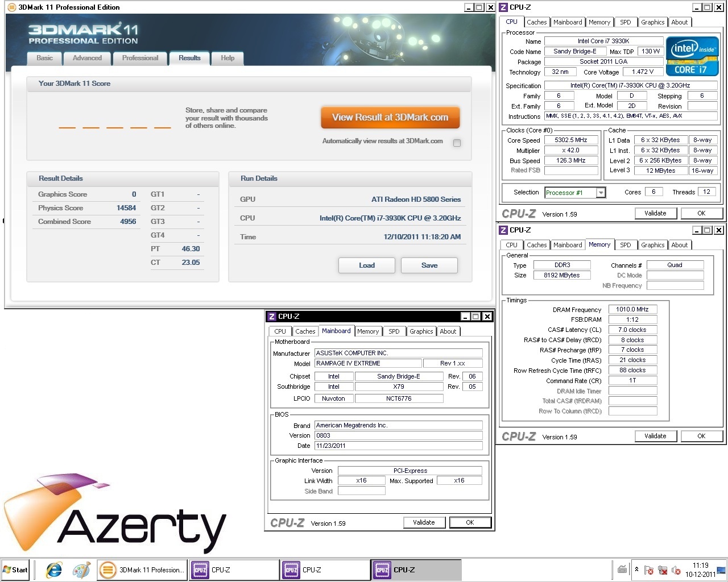
Task: Click the DRAM Frequency field showing 1010.0 MHz
Action: click(632, 309)
